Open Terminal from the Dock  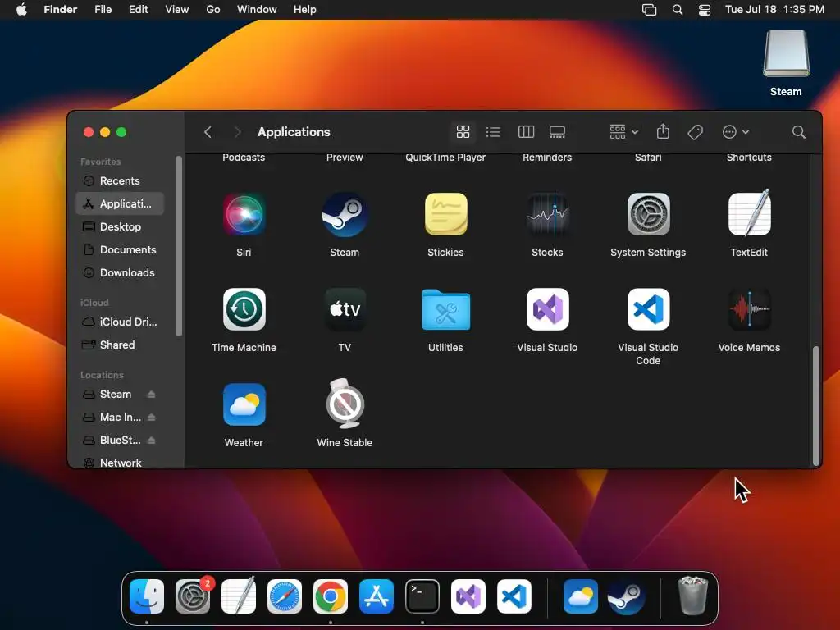422,596
